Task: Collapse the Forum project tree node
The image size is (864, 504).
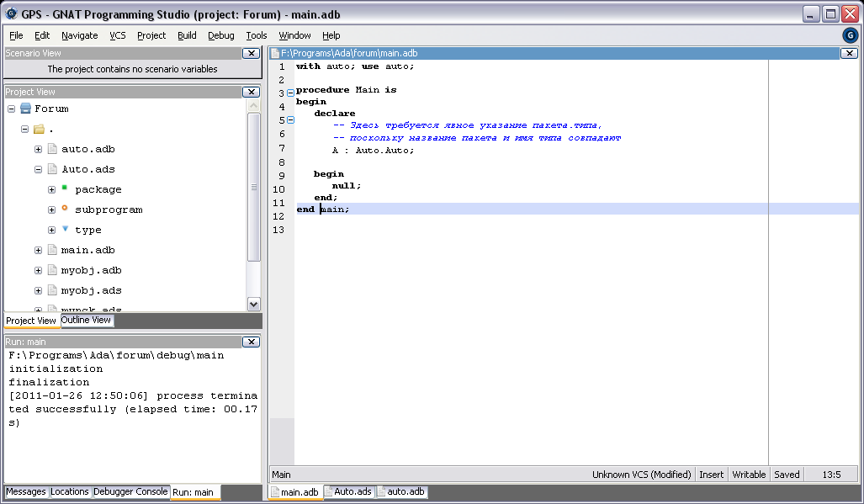Action: pyautogui.click(x=12, y=109)
